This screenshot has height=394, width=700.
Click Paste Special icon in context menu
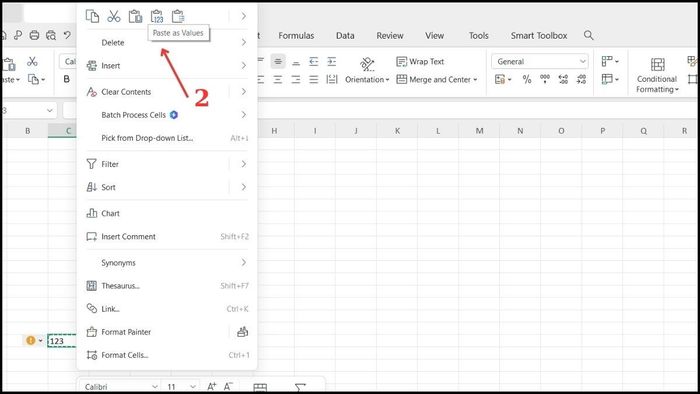(179, 17)
